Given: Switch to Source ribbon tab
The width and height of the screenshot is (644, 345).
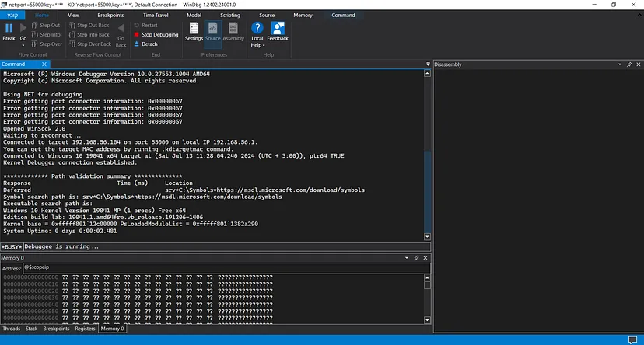Looking at the screenshot, I should click(x=267, y=16).
